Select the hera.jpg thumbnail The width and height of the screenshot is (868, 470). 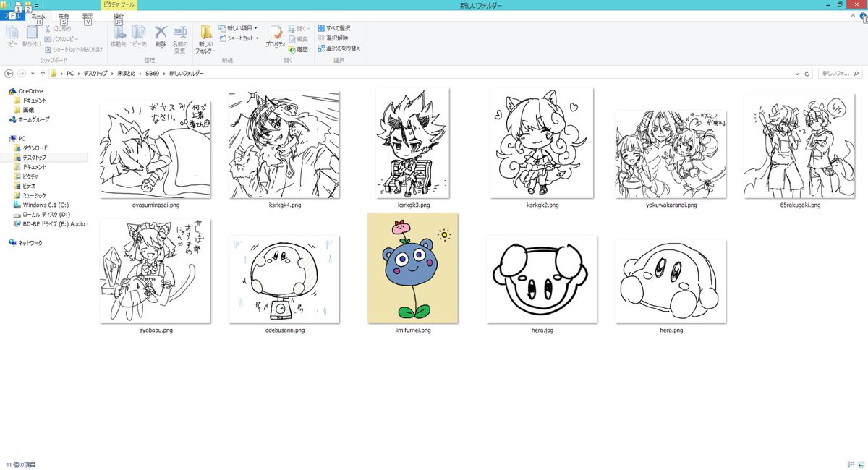pos(542,278)
